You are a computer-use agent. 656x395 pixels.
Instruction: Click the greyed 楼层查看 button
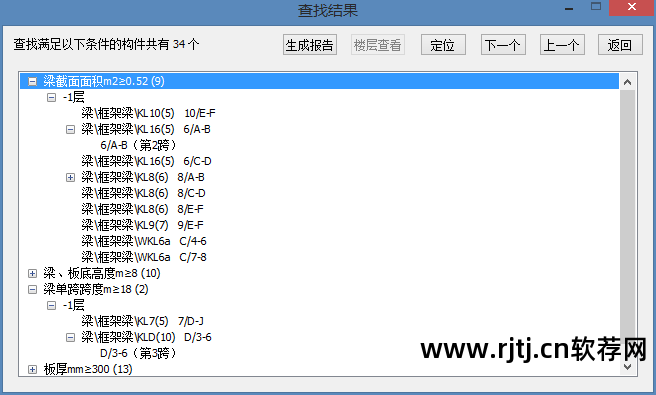coord(377,45)
